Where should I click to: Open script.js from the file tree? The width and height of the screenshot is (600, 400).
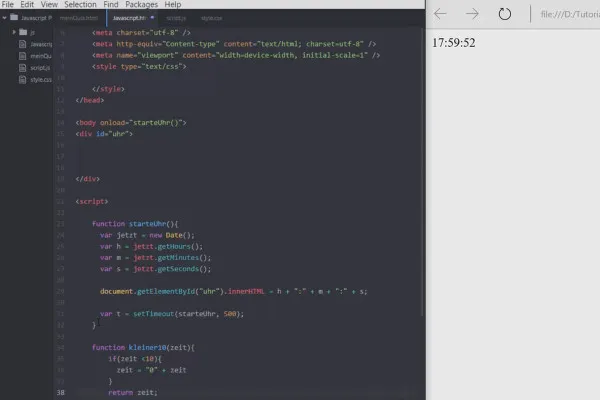tap(40, 68)
